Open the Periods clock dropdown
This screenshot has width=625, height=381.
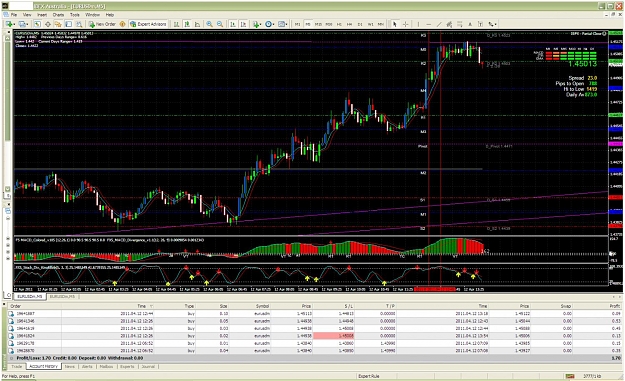pyautogui.click(x=269, y=24)
